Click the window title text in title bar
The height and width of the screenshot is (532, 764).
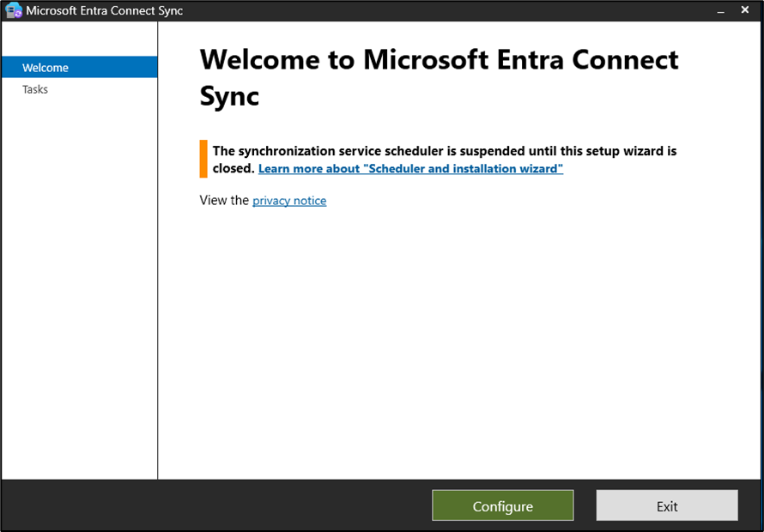pyautogui.click(x=104, y=11)
